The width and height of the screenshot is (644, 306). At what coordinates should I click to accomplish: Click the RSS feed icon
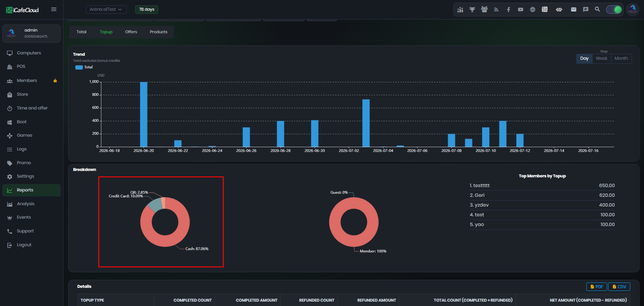pos(496,9)
